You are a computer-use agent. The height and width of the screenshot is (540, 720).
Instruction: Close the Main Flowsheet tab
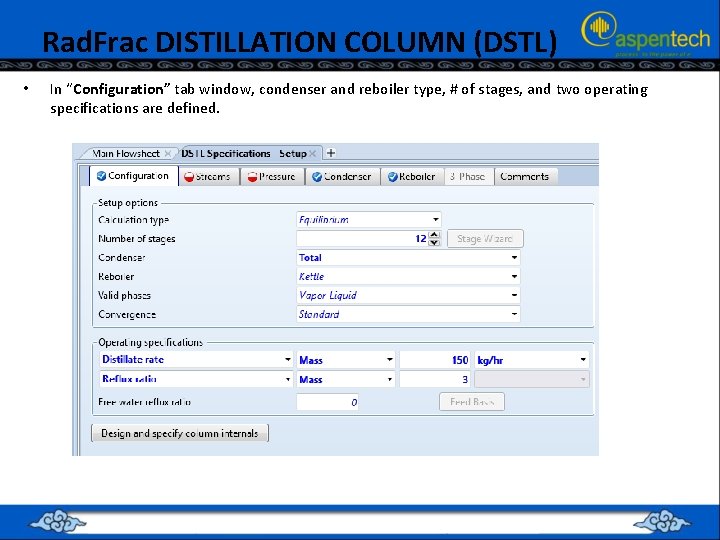click(168, 153)
